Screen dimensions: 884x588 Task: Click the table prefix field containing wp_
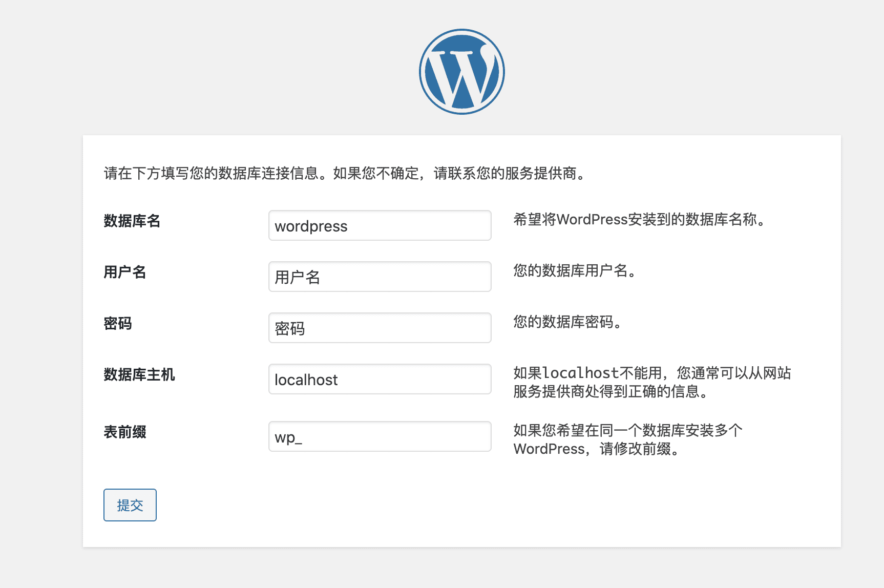pos(380,436)
